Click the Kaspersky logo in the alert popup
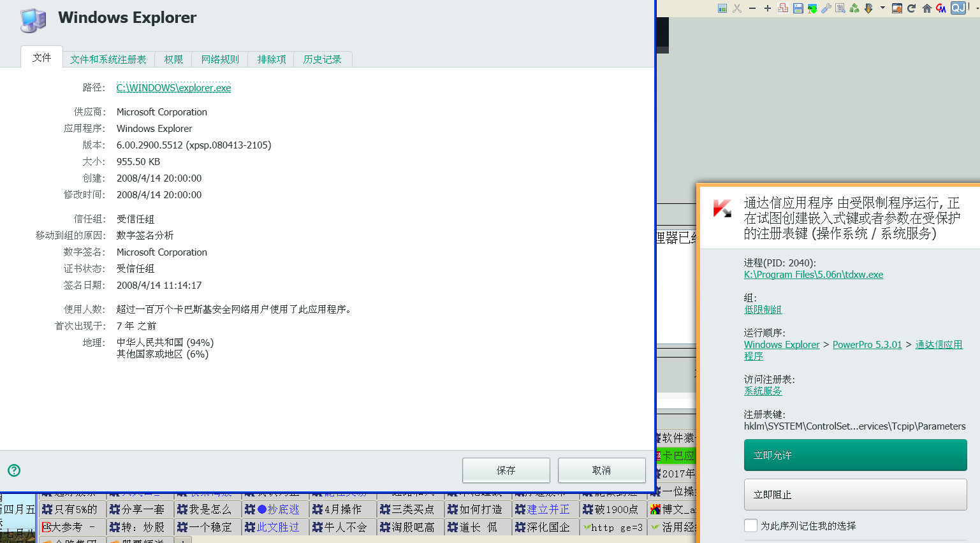980x543 pixels. (x=722, y=208)
